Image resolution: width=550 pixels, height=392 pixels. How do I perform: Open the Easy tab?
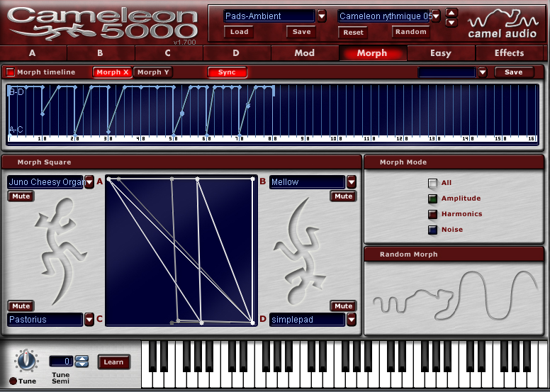coord(441,53)
